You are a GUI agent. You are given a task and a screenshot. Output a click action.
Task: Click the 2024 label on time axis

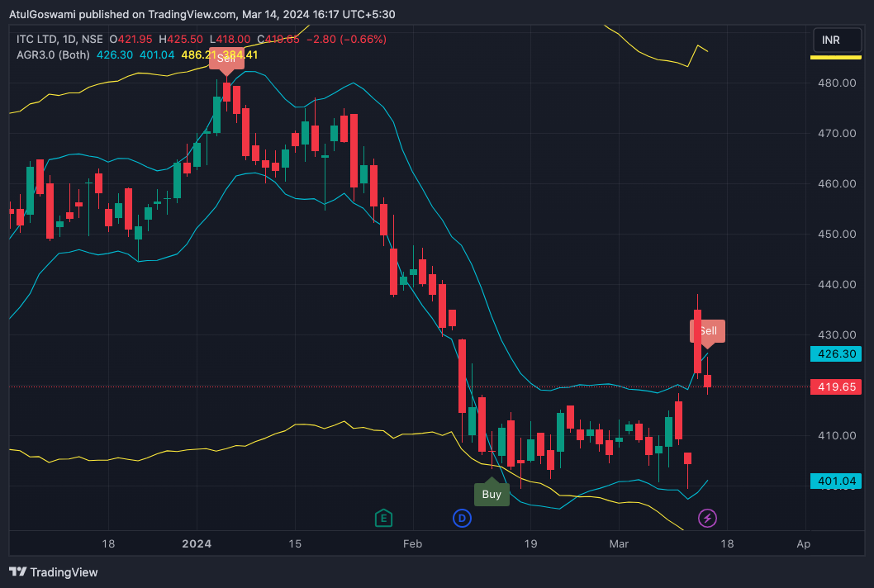point(197,544)
